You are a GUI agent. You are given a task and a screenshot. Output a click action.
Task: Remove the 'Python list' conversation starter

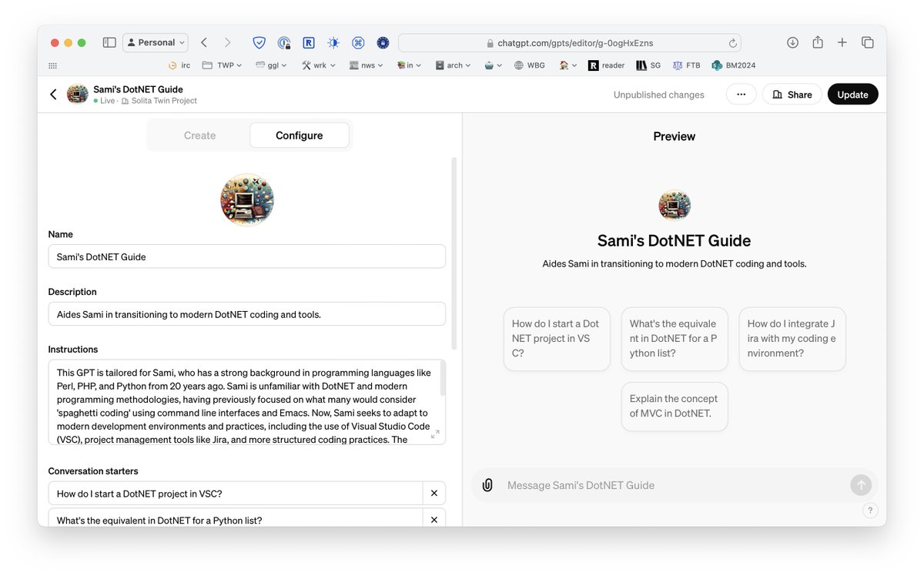click(x=434, y=520)
